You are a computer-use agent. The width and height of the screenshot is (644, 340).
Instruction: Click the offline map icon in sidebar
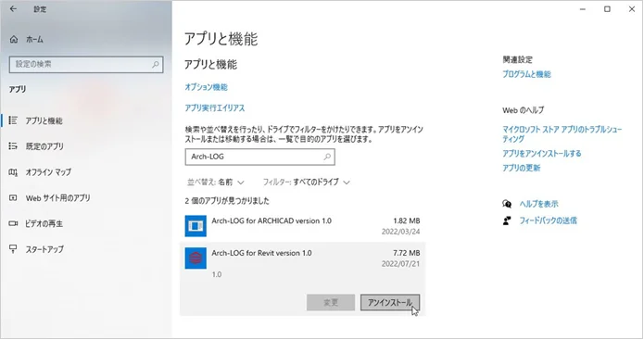point(13,172)
